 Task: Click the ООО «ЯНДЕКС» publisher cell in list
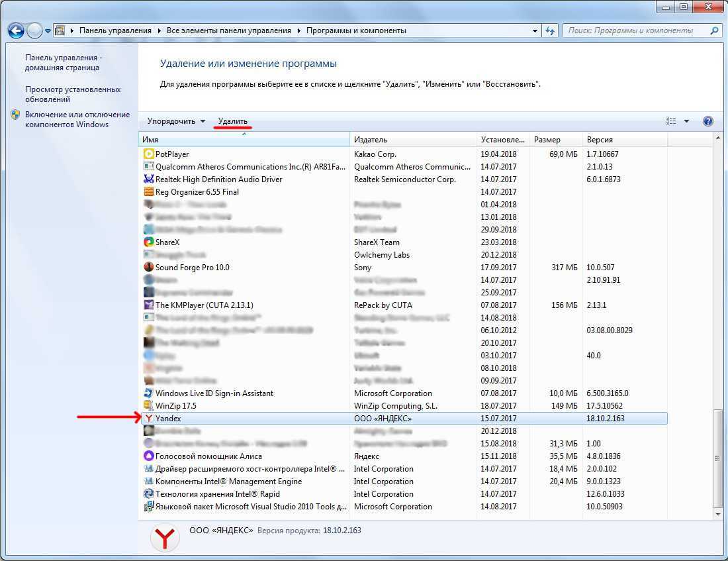click(x=383, y=419)
